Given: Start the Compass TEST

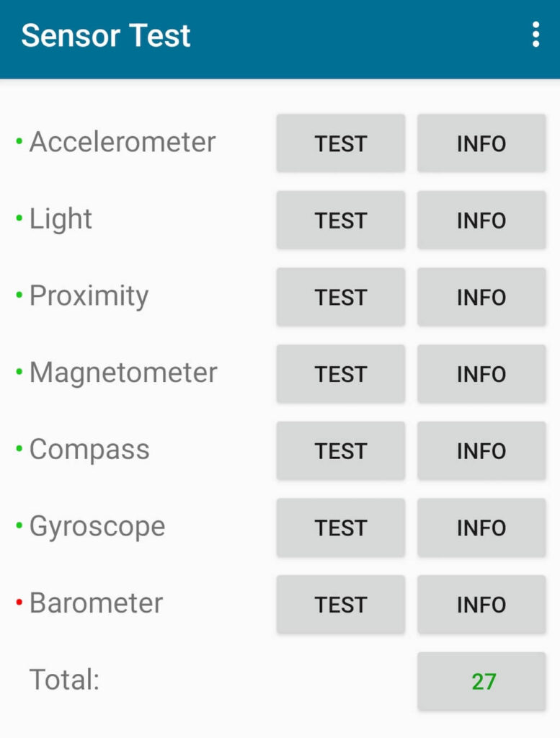Looking at the screenshot, I should tap(340, 450).
